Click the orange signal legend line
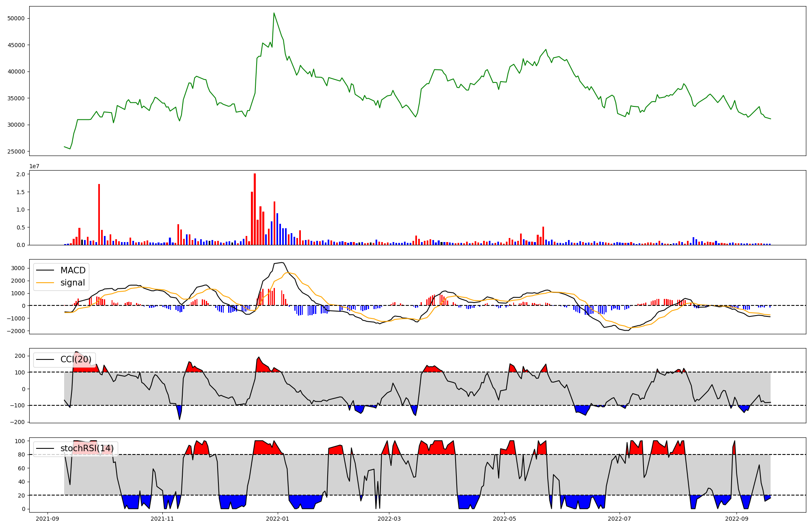The width and height of the screenshot is (812, 528). pos(45,283)
